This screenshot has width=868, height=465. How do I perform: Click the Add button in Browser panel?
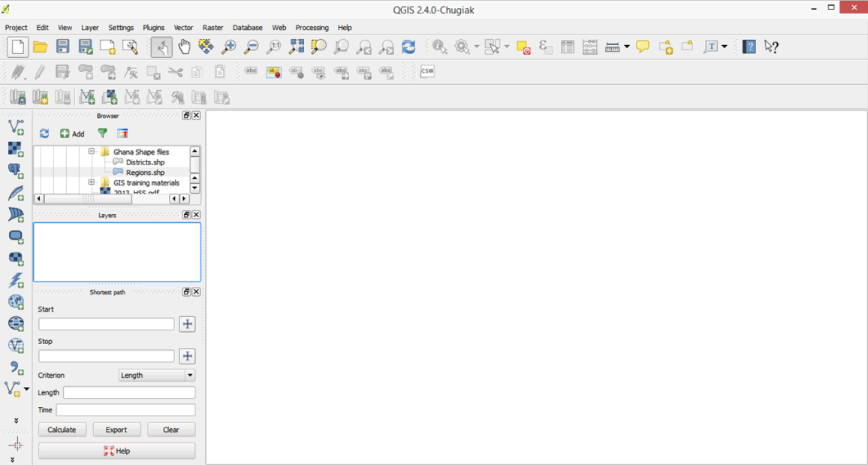point(73,134)
